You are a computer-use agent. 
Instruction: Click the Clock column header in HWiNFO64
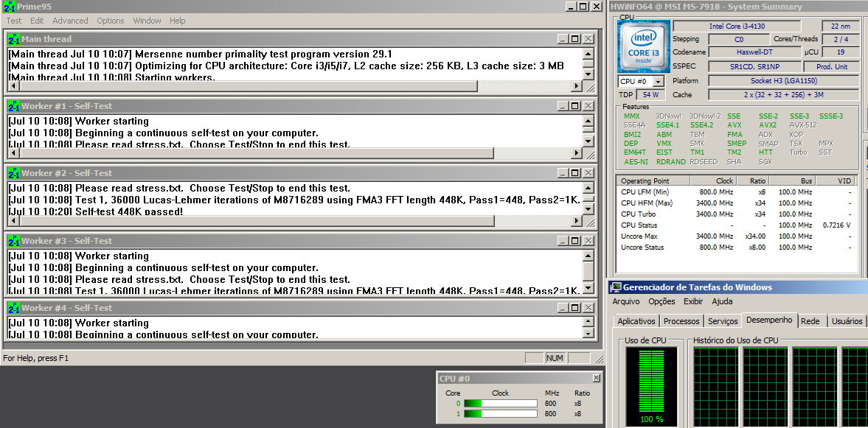pyautogui.click(x=713, y=180)
